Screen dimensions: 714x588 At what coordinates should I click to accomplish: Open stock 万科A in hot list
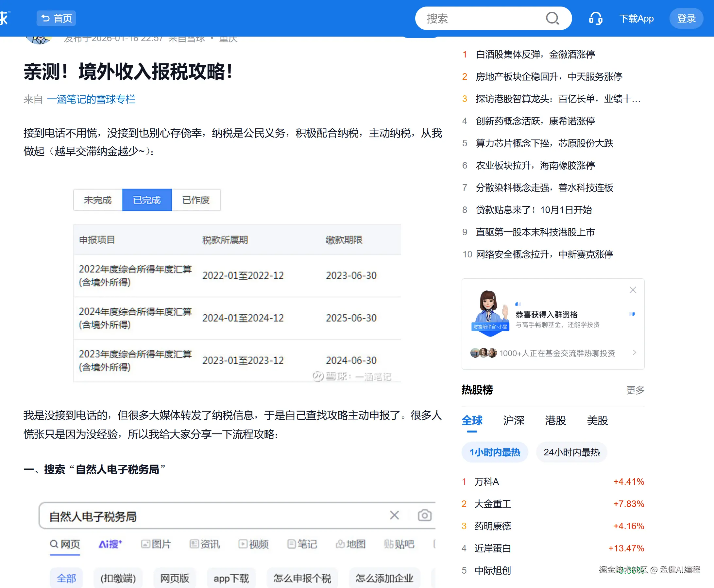click(552, 481)
